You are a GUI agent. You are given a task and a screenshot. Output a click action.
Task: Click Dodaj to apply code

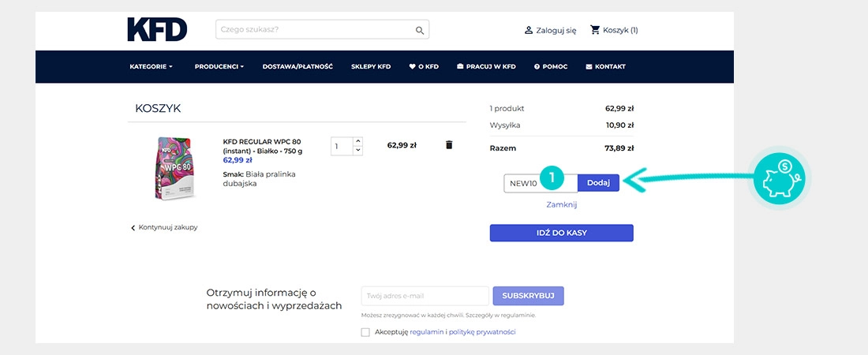click(x=598, y=183)
